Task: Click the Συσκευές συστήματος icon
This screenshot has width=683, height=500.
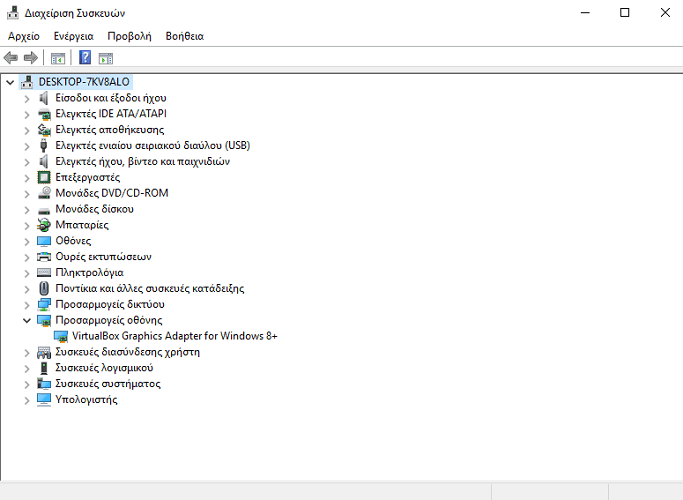Action: 44,384
